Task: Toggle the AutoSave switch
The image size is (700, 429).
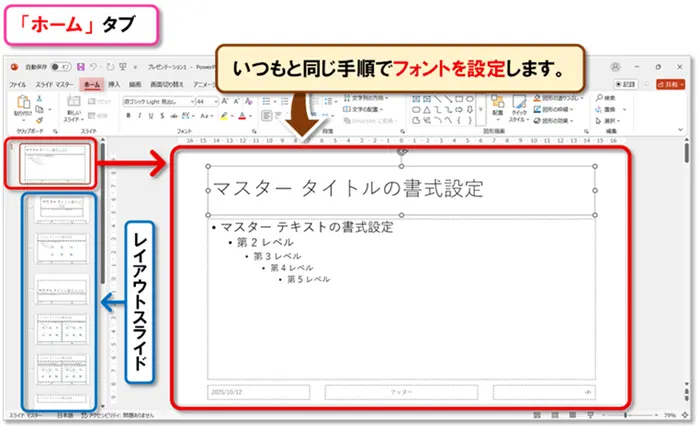Action: coord(61,67)
